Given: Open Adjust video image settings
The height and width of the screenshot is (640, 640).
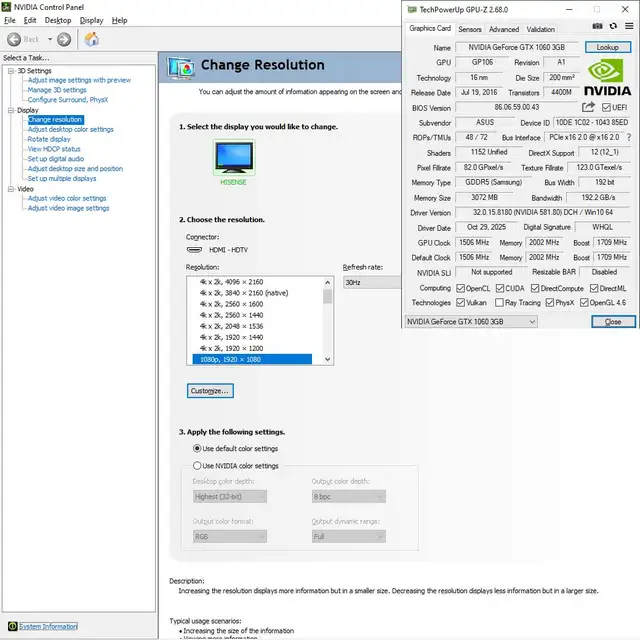Looking at the screenshot, I should coord(69,208).
